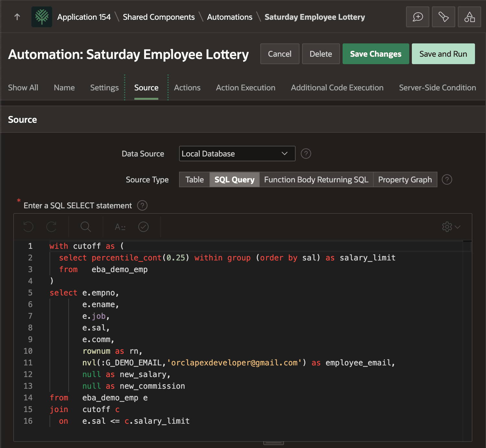
Task: Choose Property Graph source type
Action: click(x=405, y=179)
